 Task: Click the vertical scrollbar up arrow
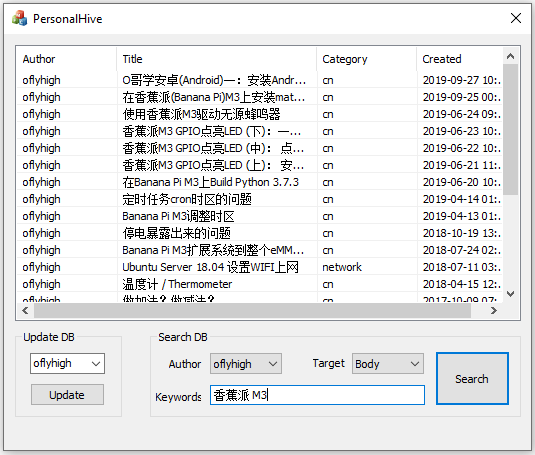point(510,56)
